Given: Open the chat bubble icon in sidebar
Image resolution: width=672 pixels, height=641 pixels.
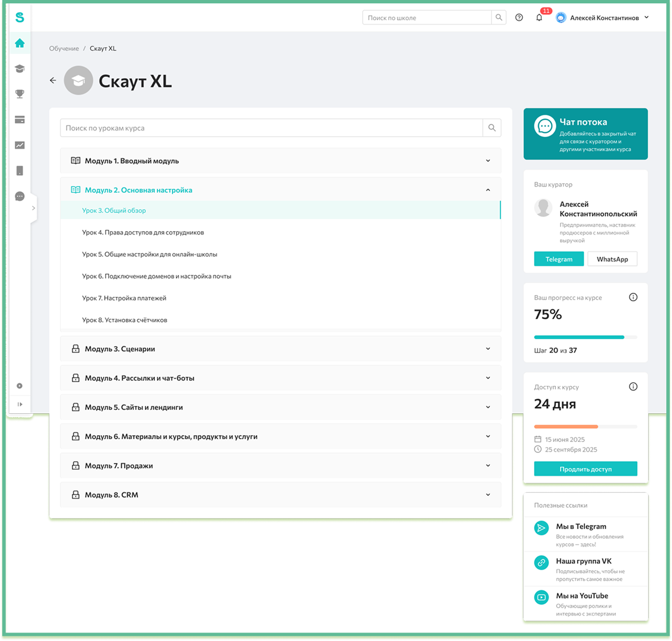Looking at the screenshot, I should click(20, 196).
